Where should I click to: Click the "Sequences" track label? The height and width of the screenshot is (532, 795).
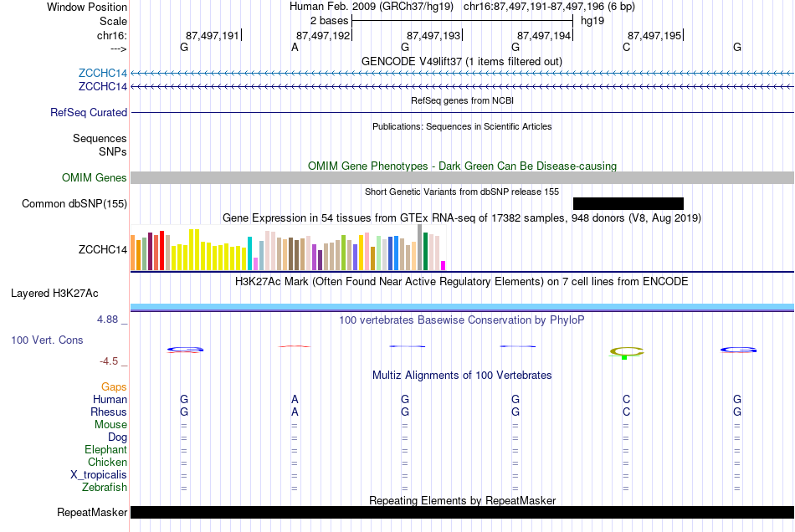tap(100, 138)
